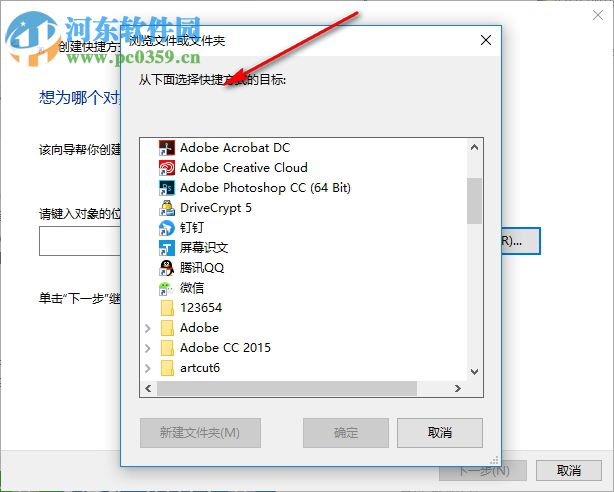Click the 确定 button

click(346, 432)
